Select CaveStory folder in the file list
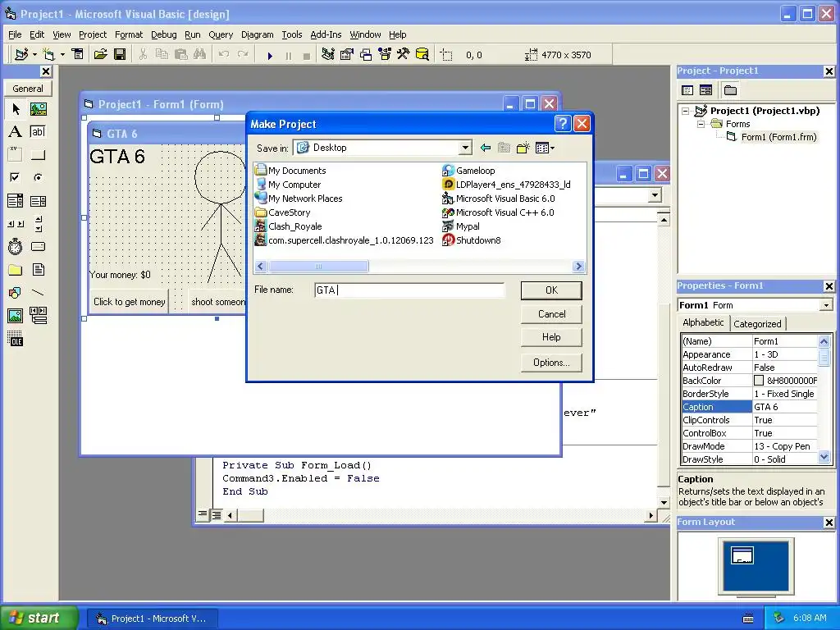 tap(283, 212)
